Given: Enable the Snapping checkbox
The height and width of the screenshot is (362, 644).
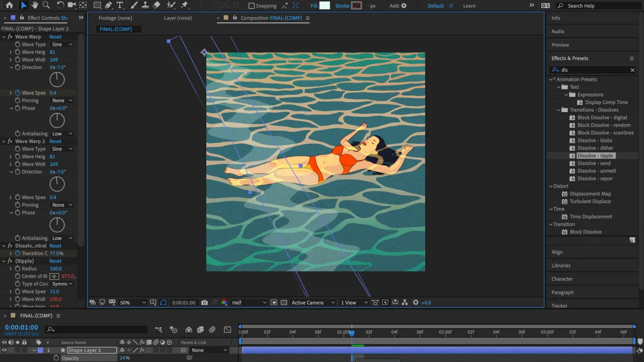Looking at the screenshot, I should point(252,6).
